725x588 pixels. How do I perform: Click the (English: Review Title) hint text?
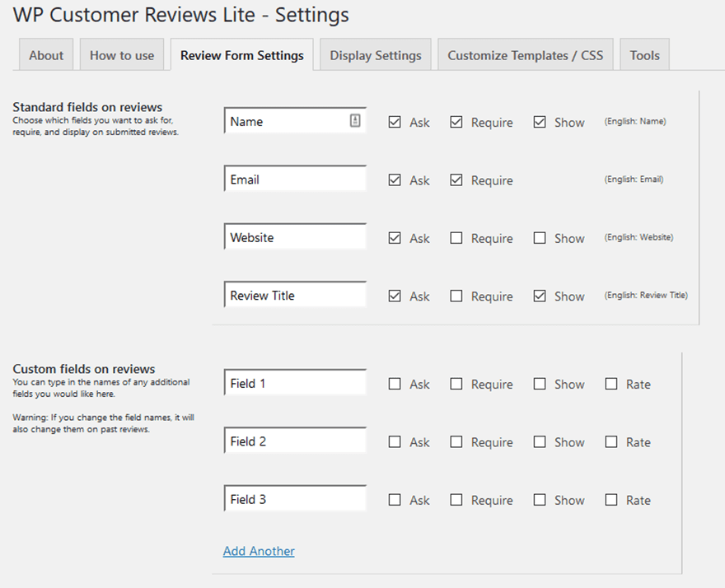click(646, 295)
